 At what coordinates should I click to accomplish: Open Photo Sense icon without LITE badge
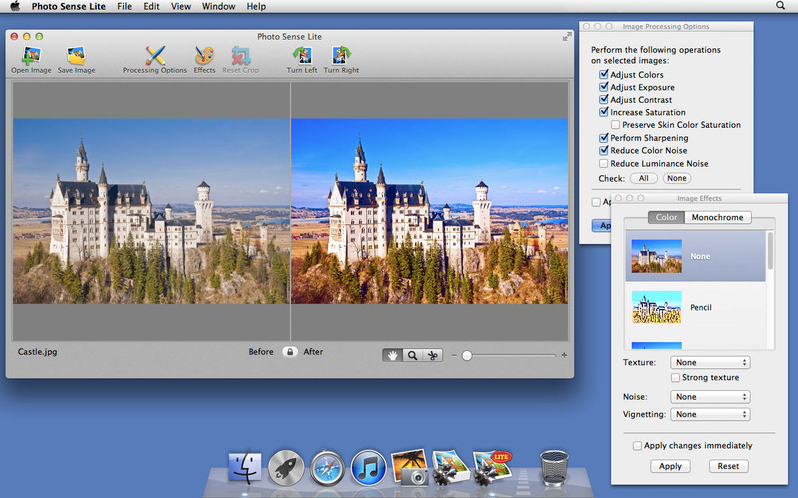click(451, 466)
